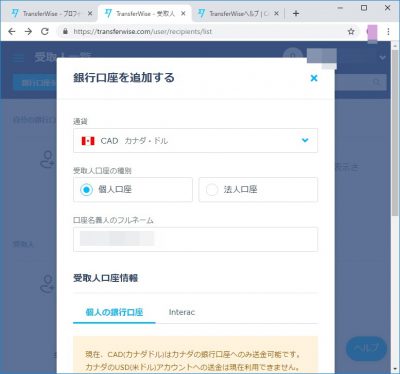The width and height of the screenshot is (400, 374).
Task: Open the CAD currency dropdown
Action: coord(195,141)
